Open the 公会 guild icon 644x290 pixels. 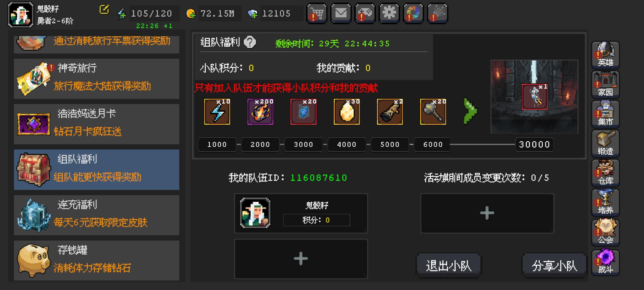click(605, 232)
